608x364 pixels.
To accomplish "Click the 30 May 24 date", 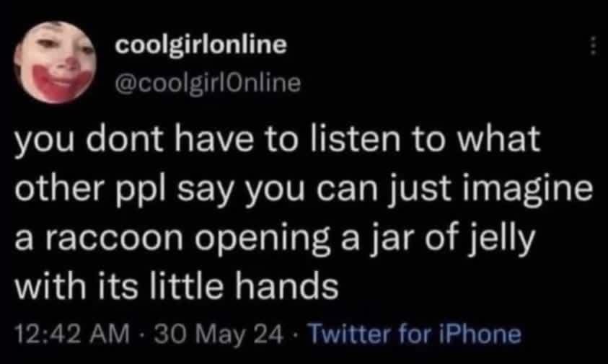I will click(x=219, y=334).
